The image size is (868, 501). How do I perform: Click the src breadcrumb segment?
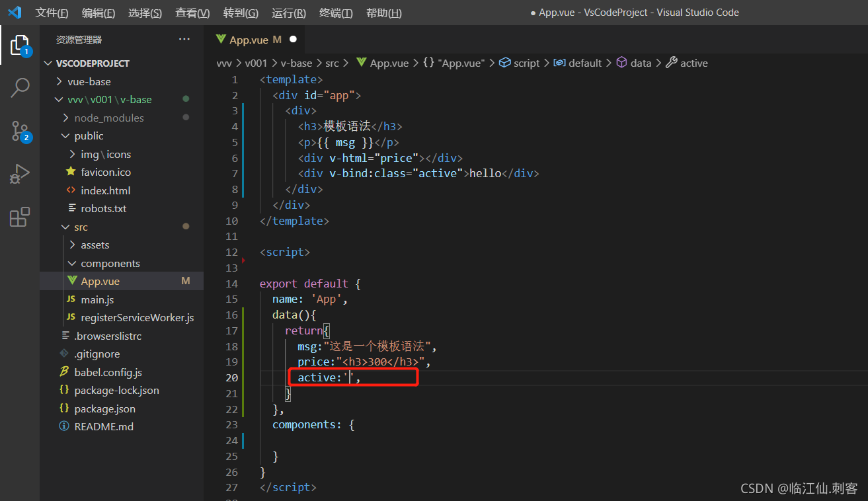[332, 63]
